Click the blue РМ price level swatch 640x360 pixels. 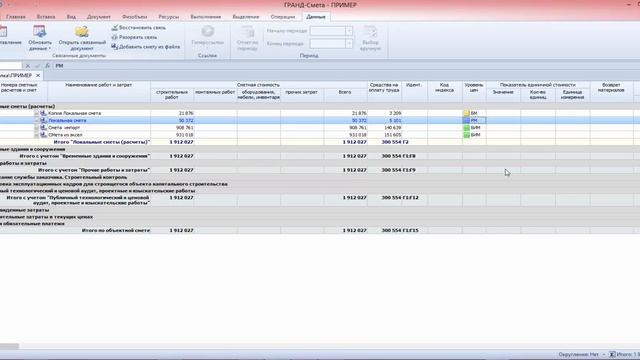tap(467, 120)
